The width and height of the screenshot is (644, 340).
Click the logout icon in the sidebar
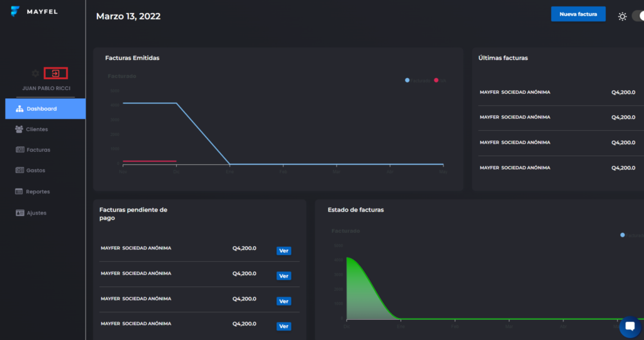click(55, 73)
